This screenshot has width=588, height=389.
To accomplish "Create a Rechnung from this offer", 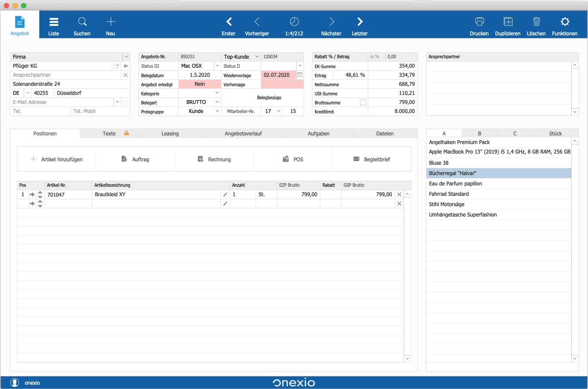I will 214,159.
